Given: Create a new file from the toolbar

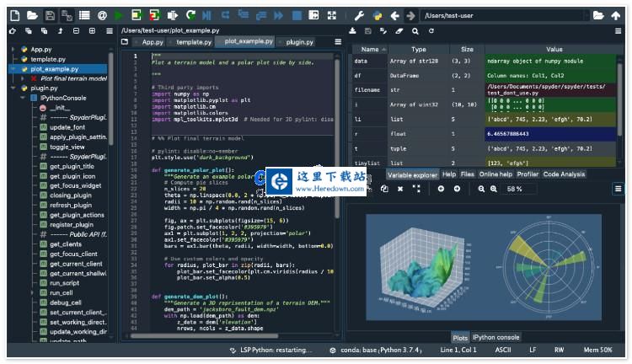Looking at the screenshot, I should (15, 15).
